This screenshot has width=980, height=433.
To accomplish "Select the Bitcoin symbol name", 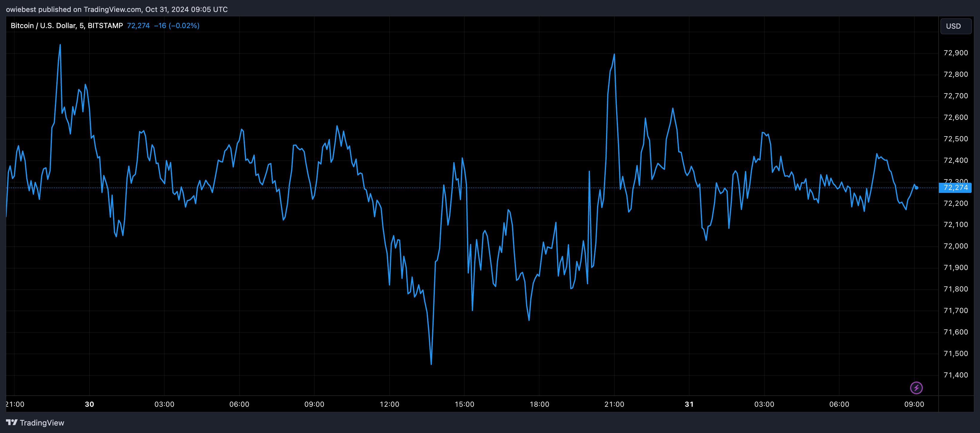I will [22, 25].
